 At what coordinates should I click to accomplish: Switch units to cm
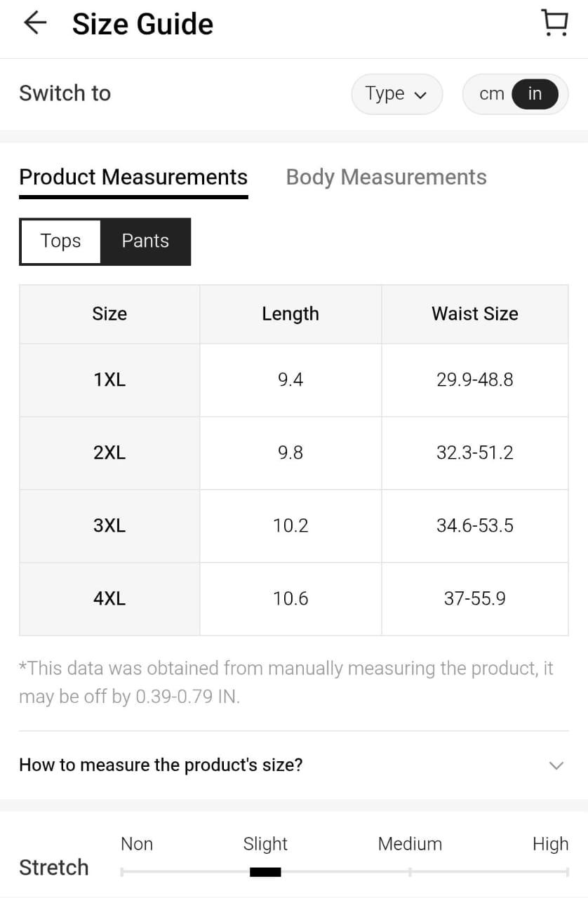point(491,94)
